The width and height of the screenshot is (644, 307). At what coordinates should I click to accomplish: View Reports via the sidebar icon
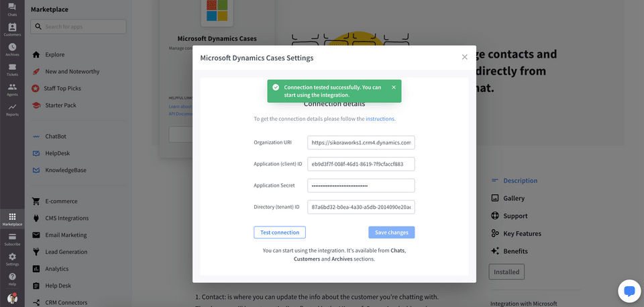click(12, 109)
